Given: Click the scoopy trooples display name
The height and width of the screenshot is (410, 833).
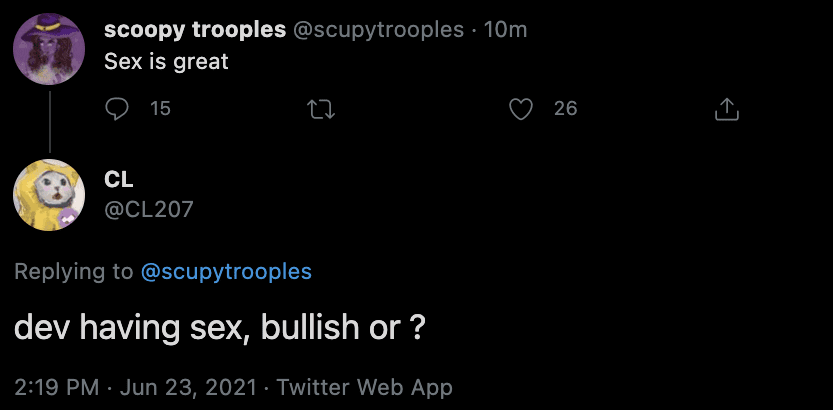Looking at the screenshot, I should coord(194,29).
